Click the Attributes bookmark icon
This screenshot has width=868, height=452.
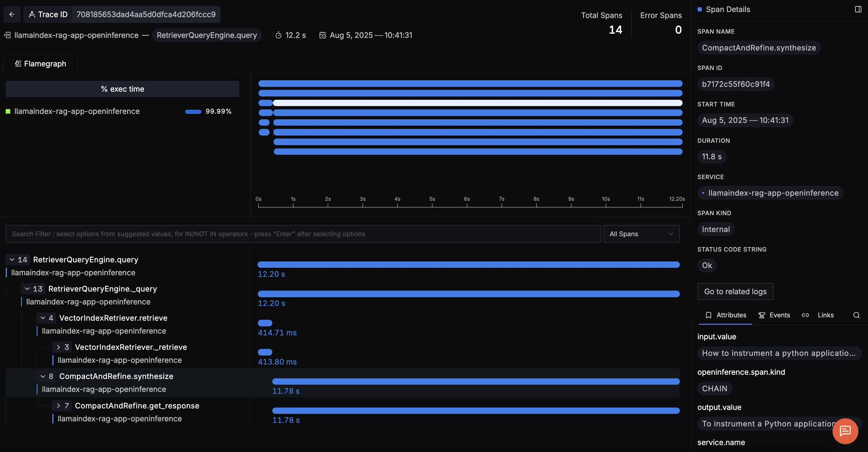pyautogui.click(x=709, y=315)
